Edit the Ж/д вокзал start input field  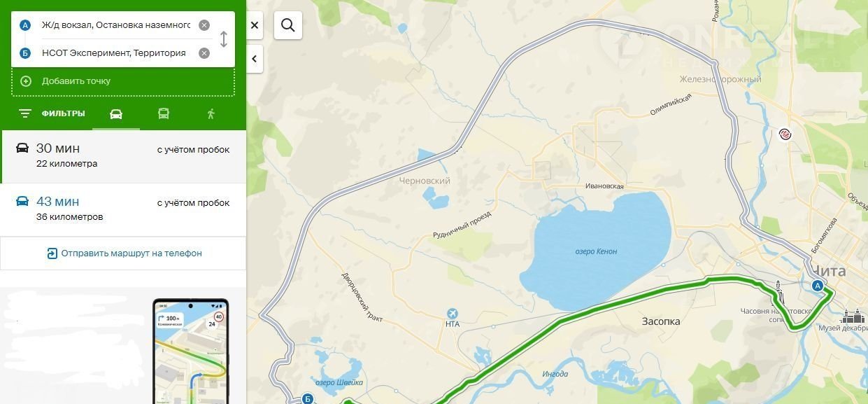pyautogui.click(x=115, y=25)
